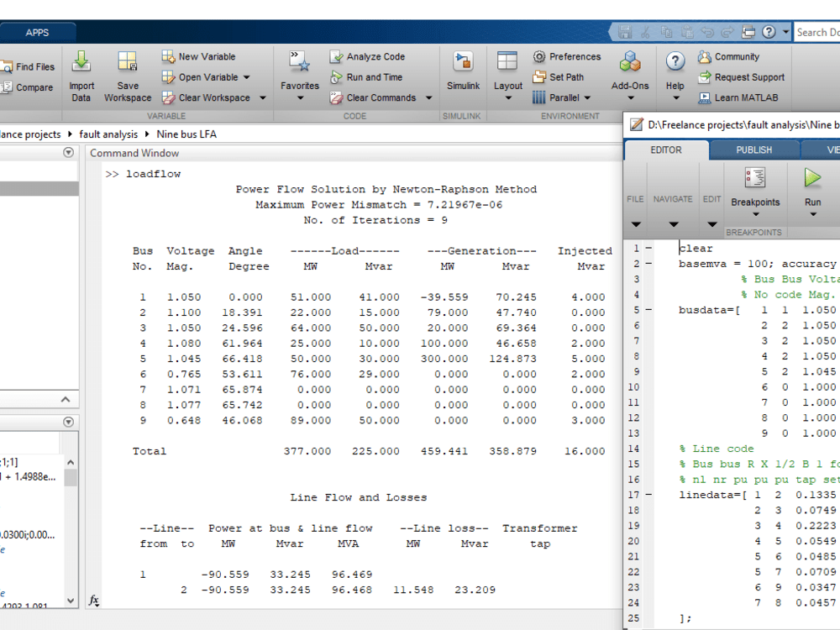Click the '459.441' total generation value
This screenshot has height=630, width=840.
coord(444,451)
